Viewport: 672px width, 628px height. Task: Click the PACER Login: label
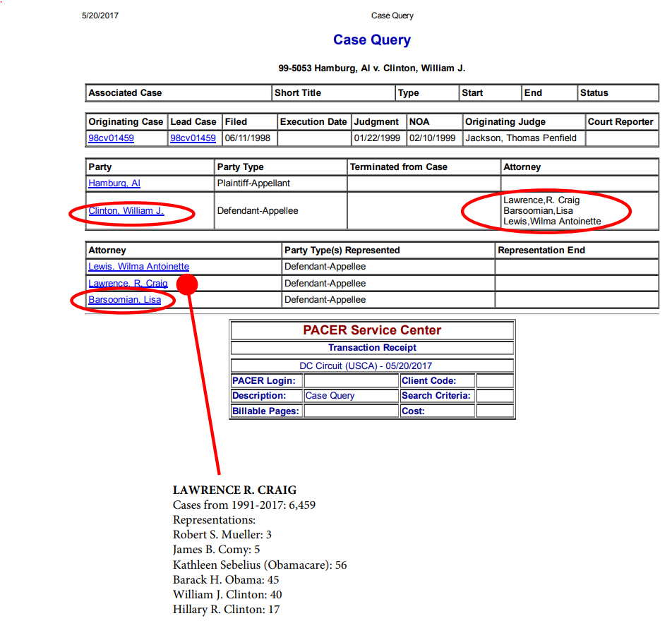[x=263, y=381]
